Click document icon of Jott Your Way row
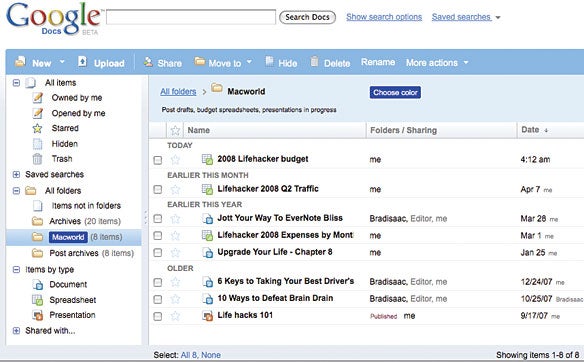 pyautogui.click(x=207, y=219)
